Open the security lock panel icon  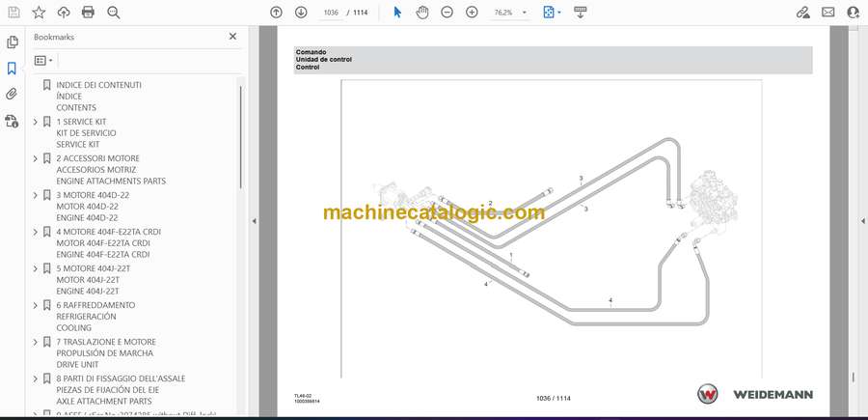(x=12, y=121)
